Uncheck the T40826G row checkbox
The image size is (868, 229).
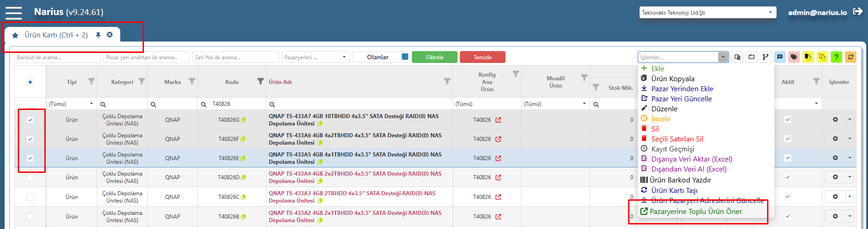[x=30, y=120]
